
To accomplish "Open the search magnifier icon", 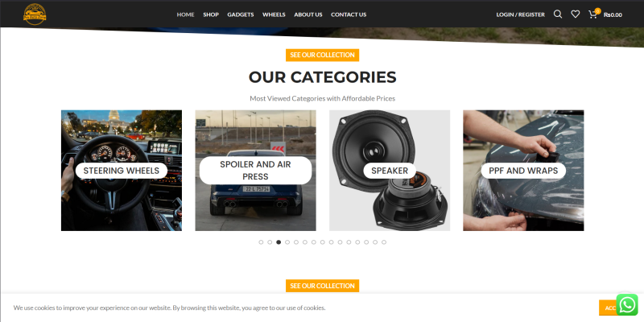I will [557, 14].
